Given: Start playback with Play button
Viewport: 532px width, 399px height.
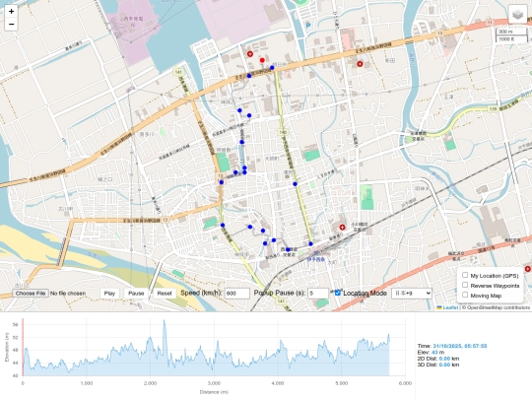Looking at the screenshot, I should [x=109, y=294].
